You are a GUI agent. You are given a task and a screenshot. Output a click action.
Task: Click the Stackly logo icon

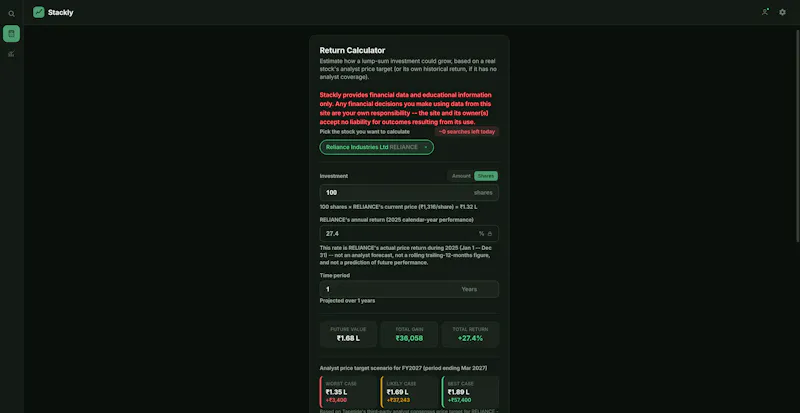point(39,12)
